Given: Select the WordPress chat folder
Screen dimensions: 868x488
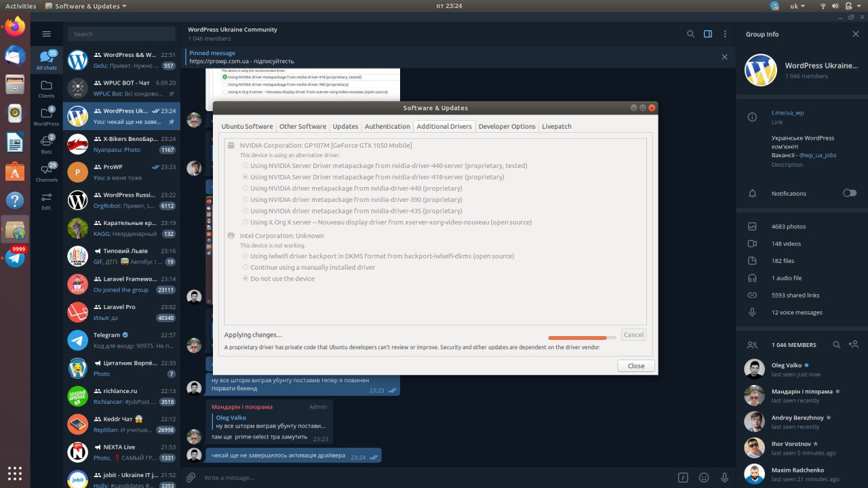Looking at the screenshot, I should [x=46, y=117].
